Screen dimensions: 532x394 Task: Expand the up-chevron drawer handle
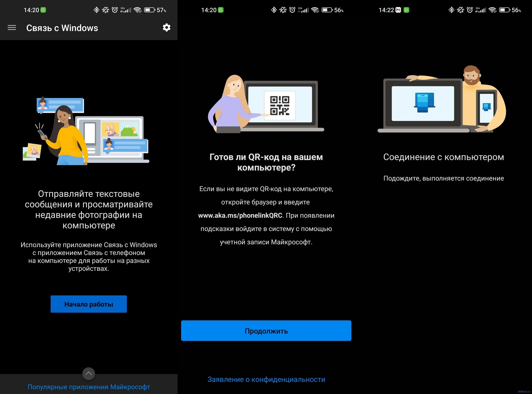coord(89,374)
